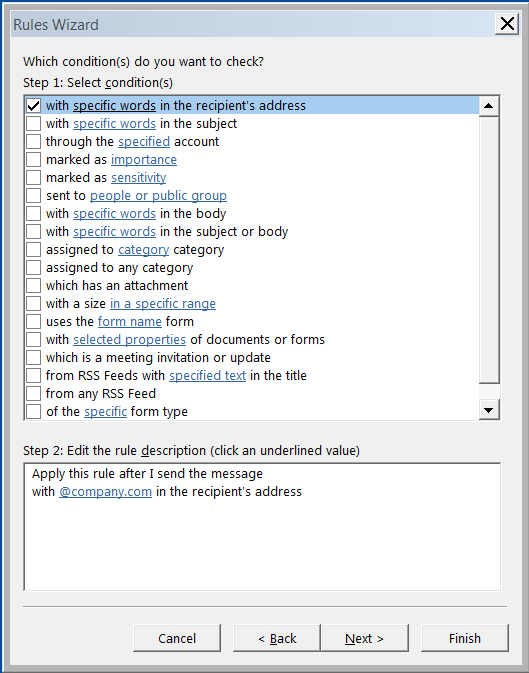529x673 pixels.
Task: Enable 'uses the form name form' checkbox
Action: [33, 322]
